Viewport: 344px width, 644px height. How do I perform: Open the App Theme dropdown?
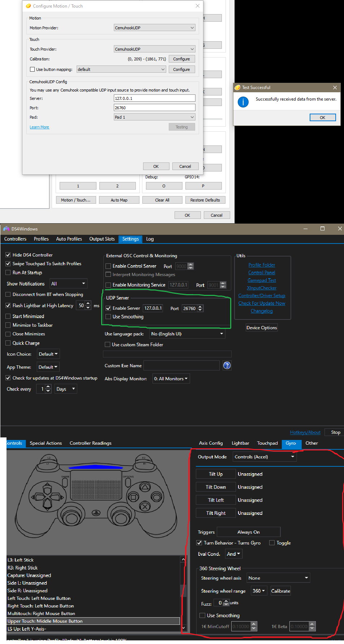pyautogui.click(x=48, y=367)
